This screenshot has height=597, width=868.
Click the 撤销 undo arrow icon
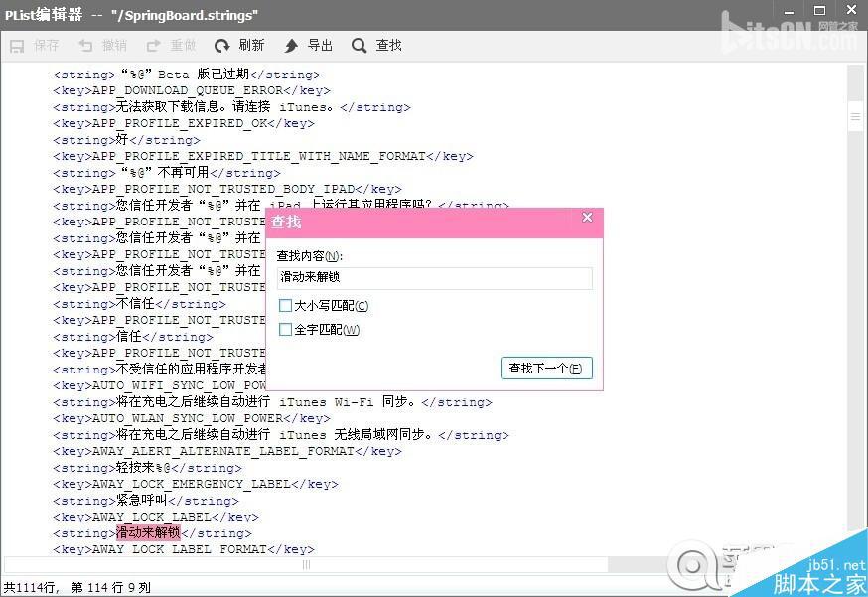(85, 46)
